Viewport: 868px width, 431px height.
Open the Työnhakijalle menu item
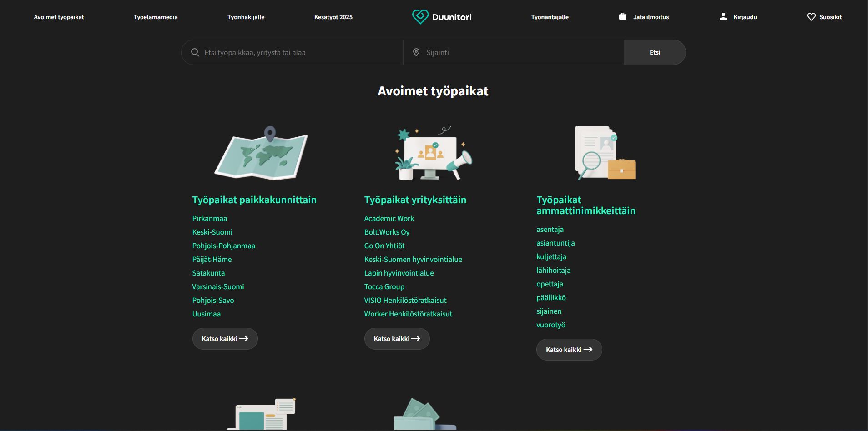246,17
